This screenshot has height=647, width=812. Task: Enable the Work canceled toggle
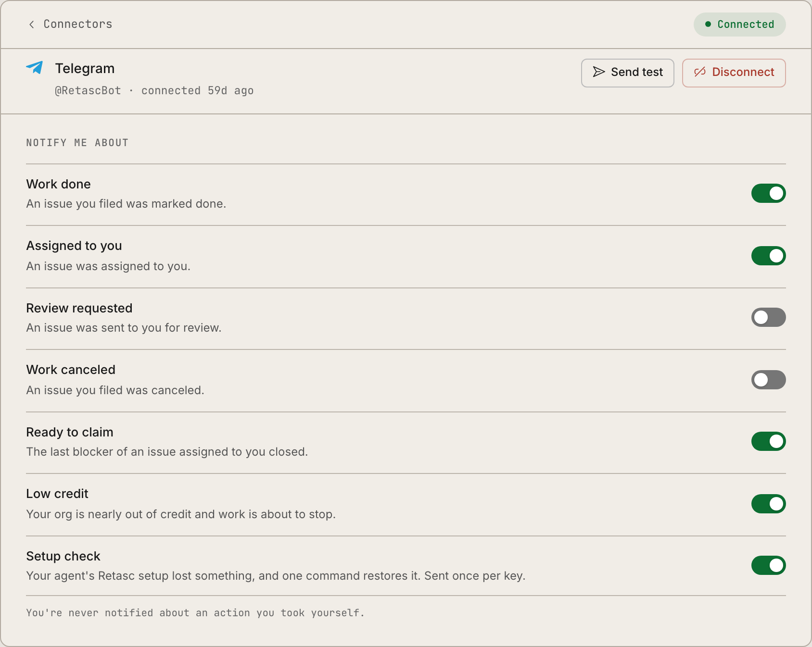[x=768, y=380]
